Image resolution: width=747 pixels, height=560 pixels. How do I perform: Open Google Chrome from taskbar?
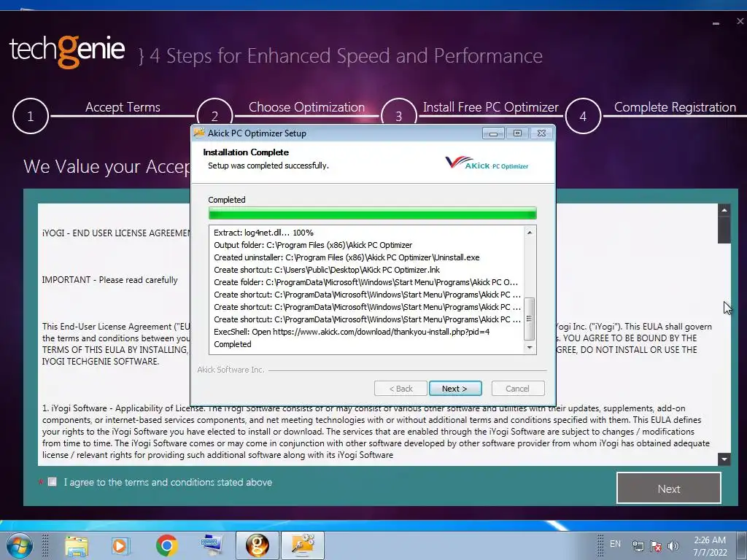tap(166, 545)
